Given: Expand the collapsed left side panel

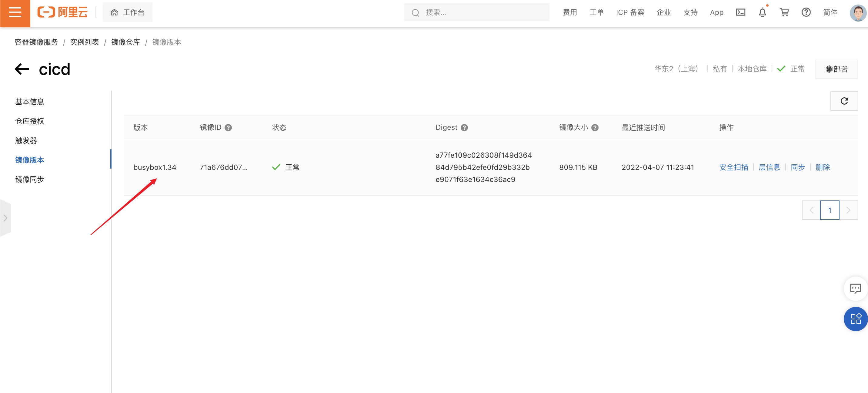Looking at the screenshot, I should [x=5, y=218].
